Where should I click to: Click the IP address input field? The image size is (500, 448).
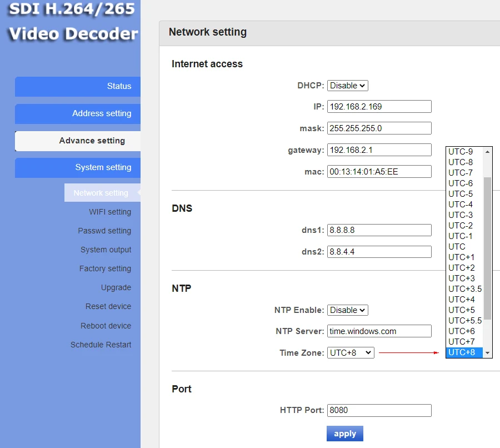pyautogui.click(x=379, y=107)
